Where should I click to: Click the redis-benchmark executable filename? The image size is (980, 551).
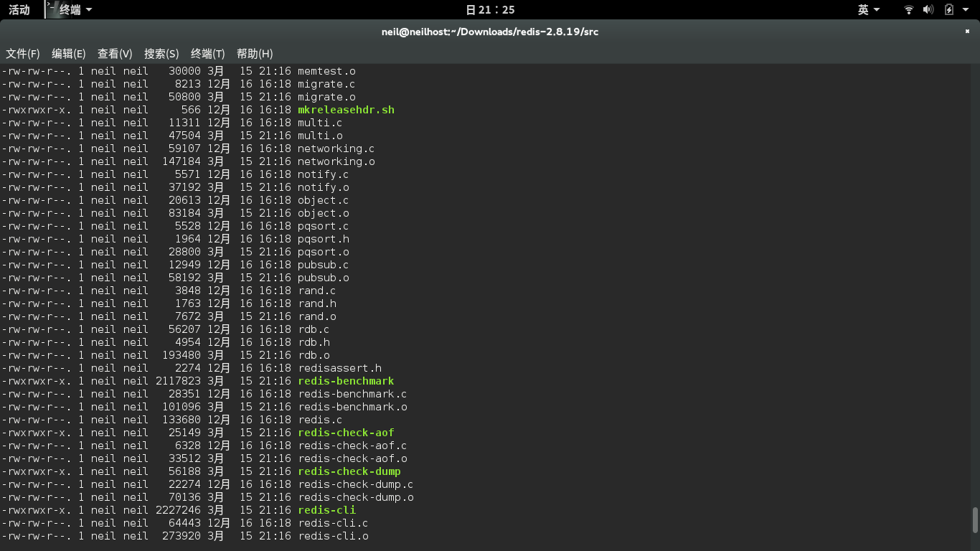pos(346,381)
